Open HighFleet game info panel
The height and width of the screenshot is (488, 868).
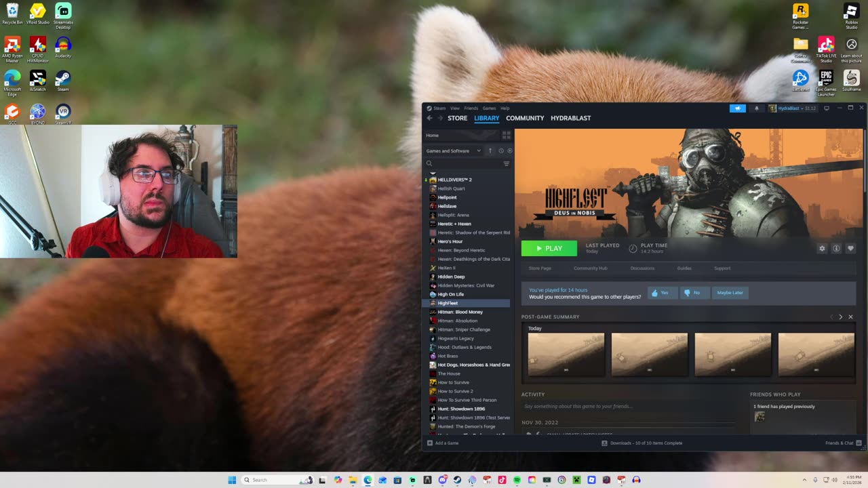pos(836,249)
